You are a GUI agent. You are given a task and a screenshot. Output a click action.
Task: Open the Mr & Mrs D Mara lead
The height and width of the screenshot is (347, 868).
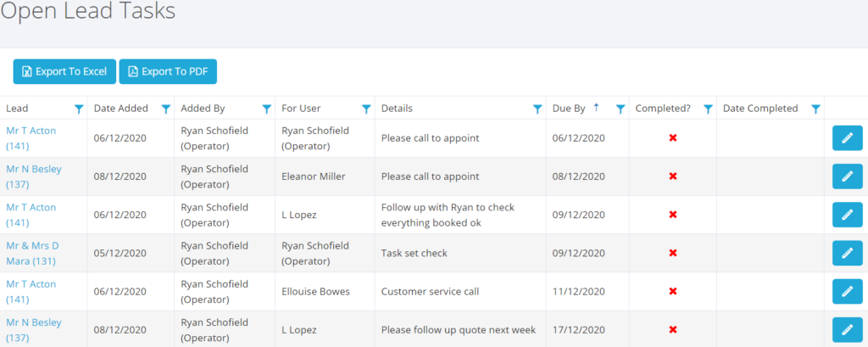coord(32,253)
